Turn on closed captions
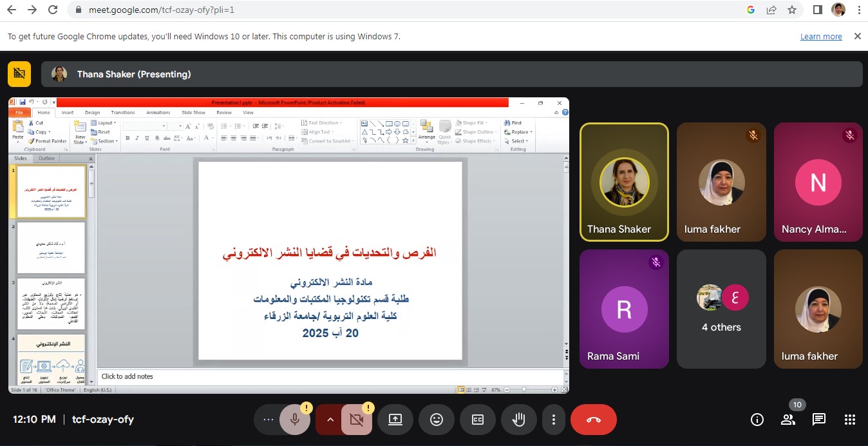The image size is (868, 446). pyautogui.click(x=478, y=420)
